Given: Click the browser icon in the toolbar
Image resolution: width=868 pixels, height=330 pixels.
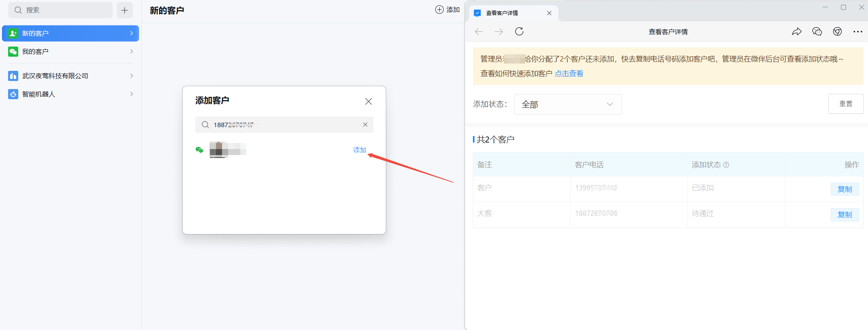Looking at the screenshot, I should pyautogui.click(x=837, y=32).
